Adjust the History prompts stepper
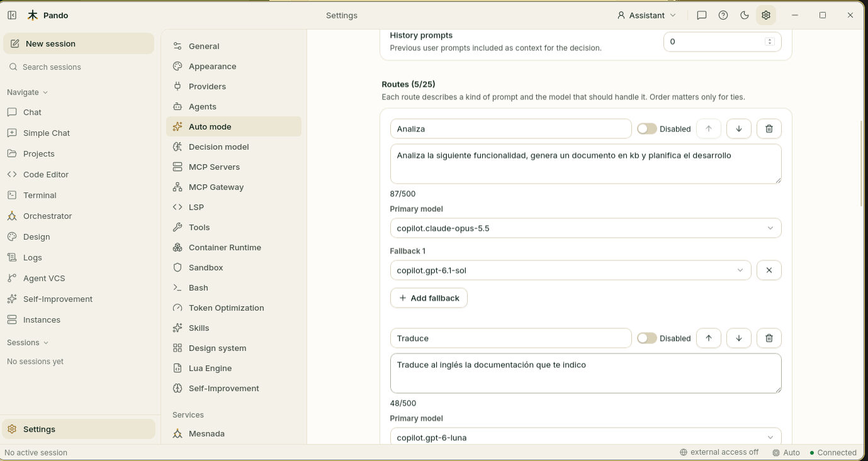 click(x=769, y=42)
